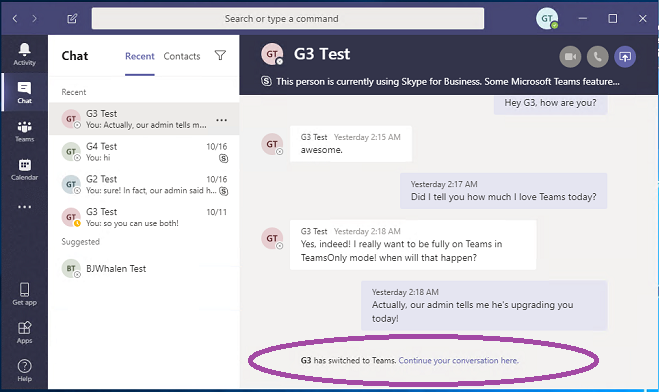Click Get app mobile icon

point(24,294)
